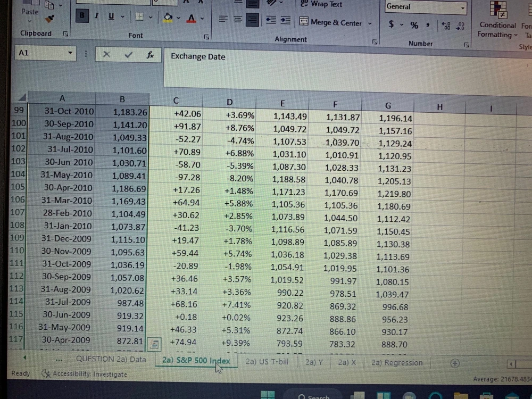Increase decimal places
This screenshot has width=532, height=399.
pos(446,26)
